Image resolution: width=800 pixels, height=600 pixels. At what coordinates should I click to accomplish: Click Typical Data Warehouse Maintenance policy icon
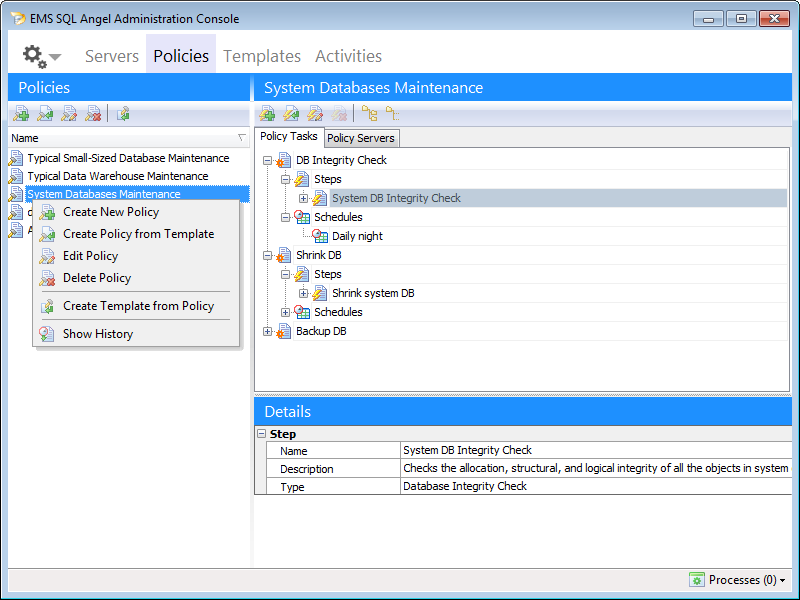[16, 176]
